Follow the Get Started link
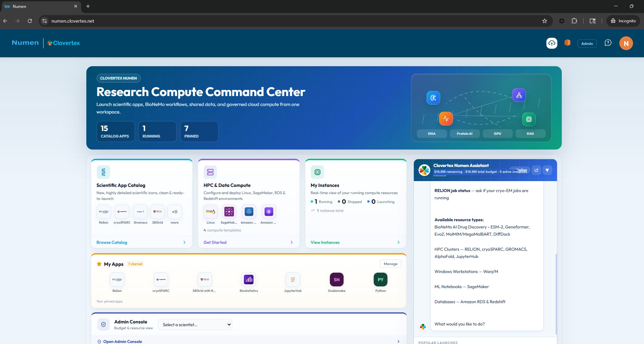This screenshot has width=644, height=344. (x=215, y=242)
